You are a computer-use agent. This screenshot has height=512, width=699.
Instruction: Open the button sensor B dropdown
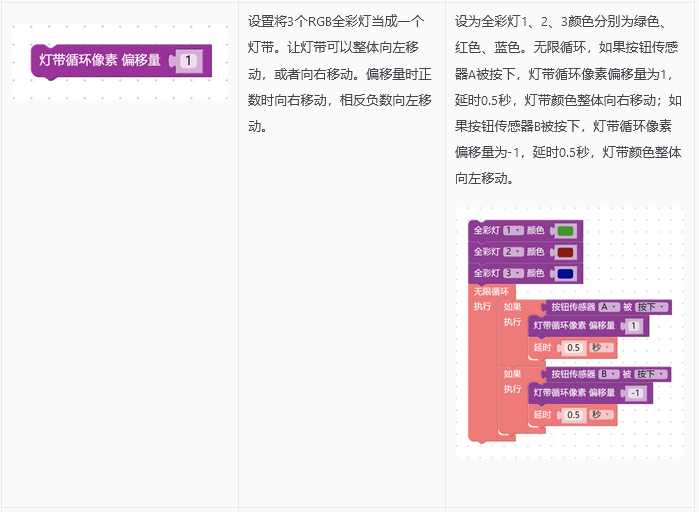tap(609, 374)
